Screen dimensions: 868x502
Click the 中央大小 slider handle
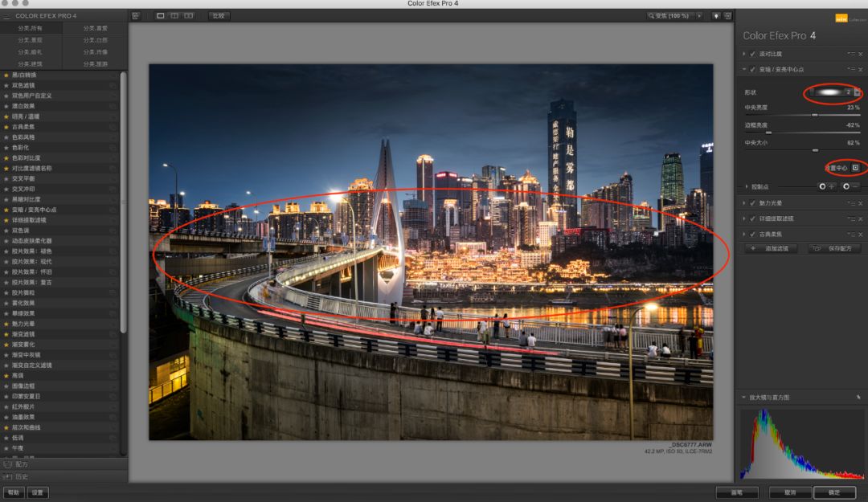(816, 150)
